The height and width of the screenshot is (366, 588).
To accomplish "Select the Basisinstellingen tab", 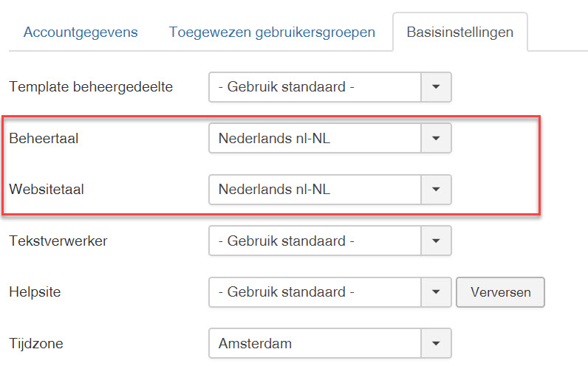I will pyautogui.click(x=459, y=32).
